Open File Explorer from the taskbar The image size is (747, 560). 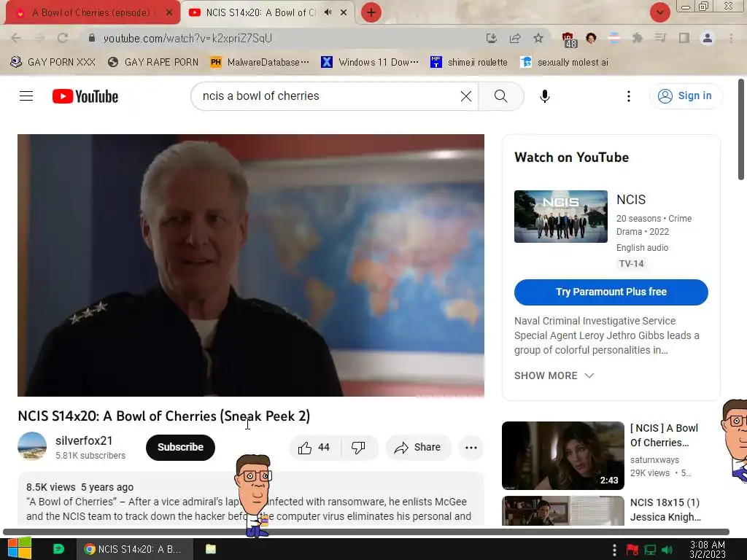click(211, 549)
